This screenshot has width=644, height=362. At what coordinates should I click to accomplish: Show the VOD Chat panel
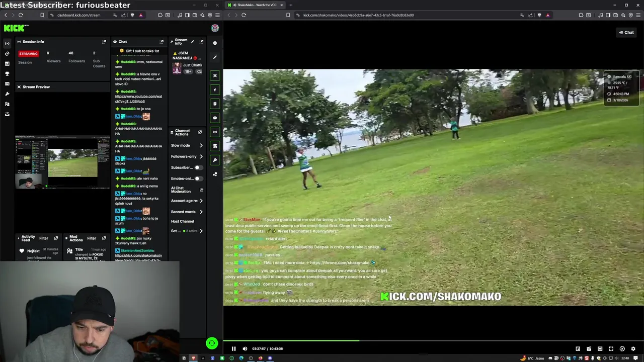tap(626, 32)
